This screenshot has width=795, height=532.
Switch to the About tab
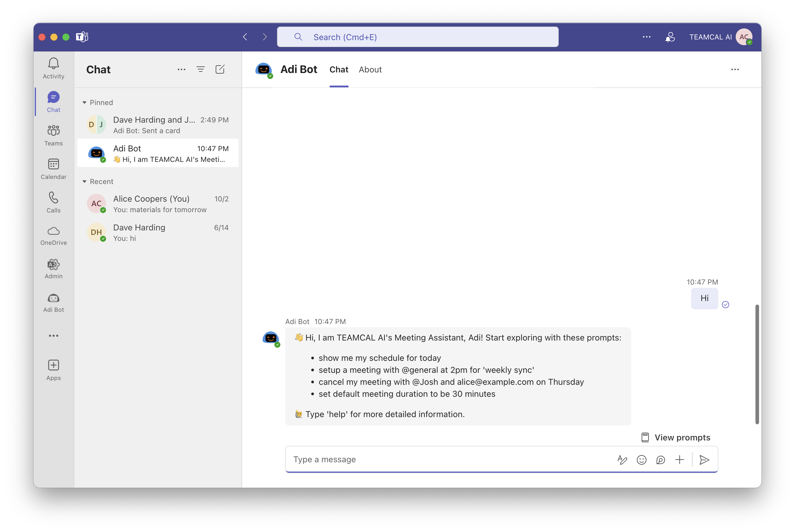[370, 69]
